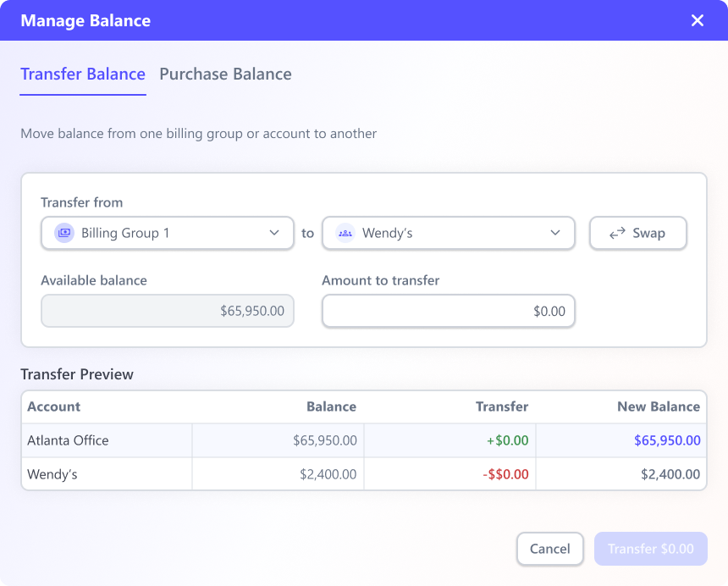Click the Move balance description text
Image resolution: width=728 pixels, height=586 pixels.
pos(198,134)
